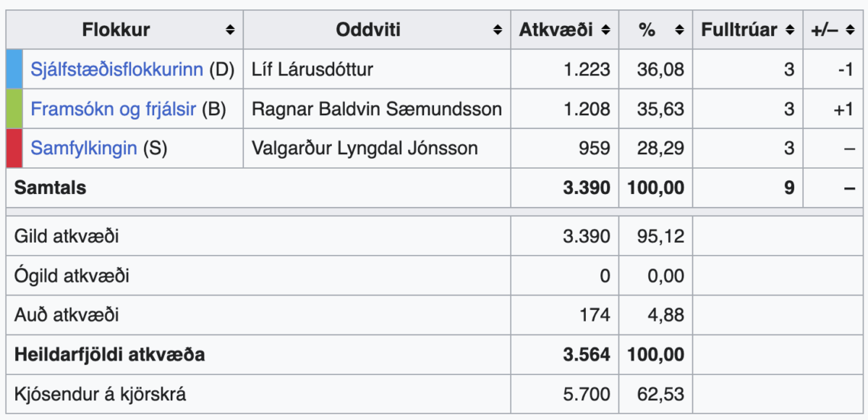Click the Oddviti column header

[368, 30]
